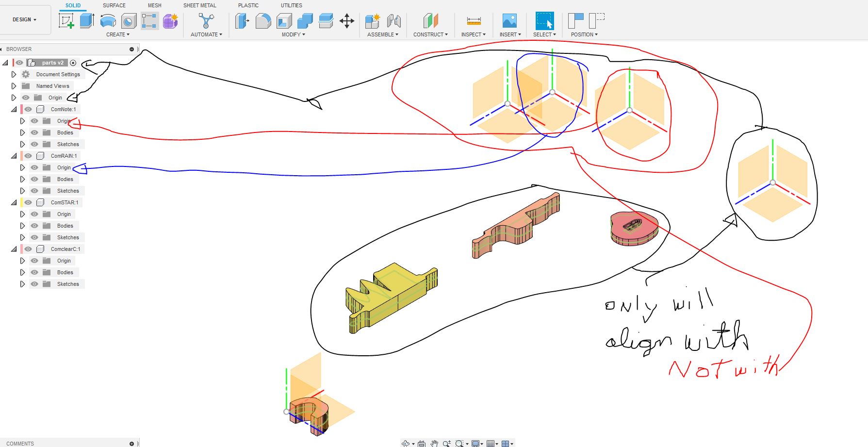Switch to the SHEET METAL tab
The image size is (868, 447).
pos(199,5)
